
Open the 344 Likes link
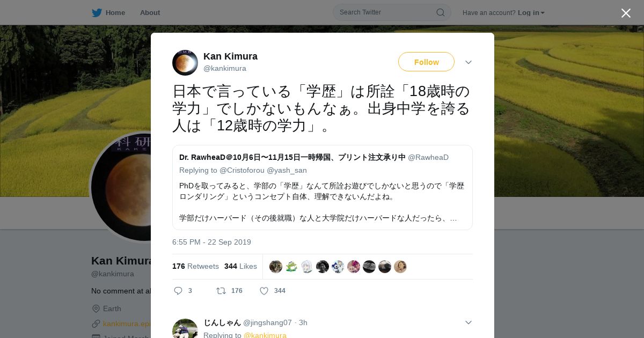coord(240,267)
